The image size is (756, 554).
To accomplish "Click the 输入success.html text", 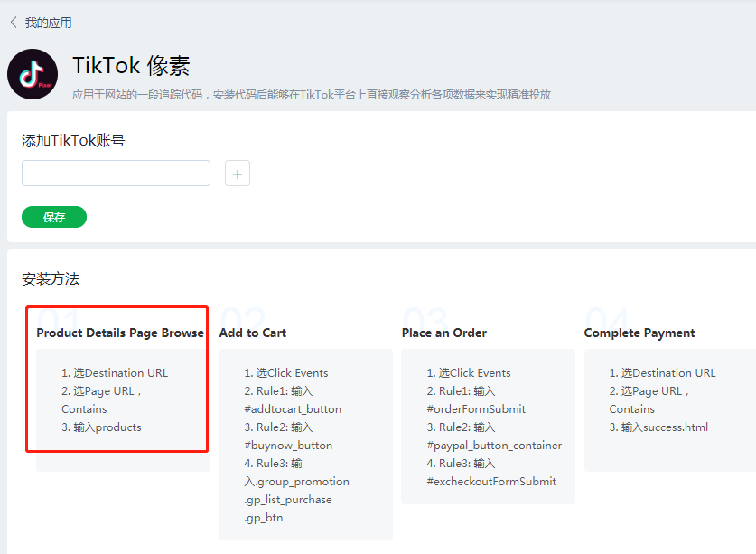I will 665,427.
